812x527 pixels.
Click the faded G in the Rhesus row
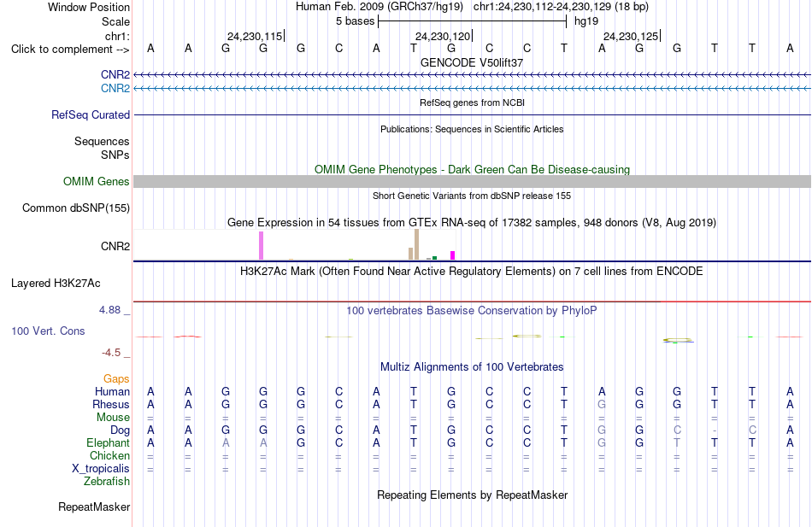(x=602, y=405)
